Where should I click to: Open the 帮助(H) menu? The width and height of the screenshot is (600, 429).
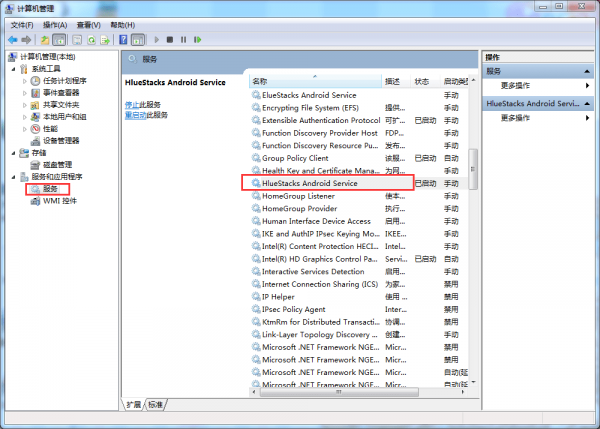click(122, 25)
